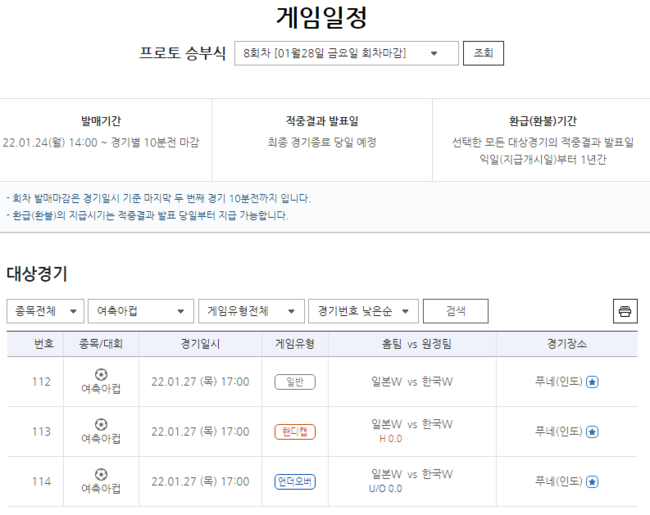Click the soccer ball icon in row 112
The height and width of the screenshot is (515, 650).
[x=101, y=373]
